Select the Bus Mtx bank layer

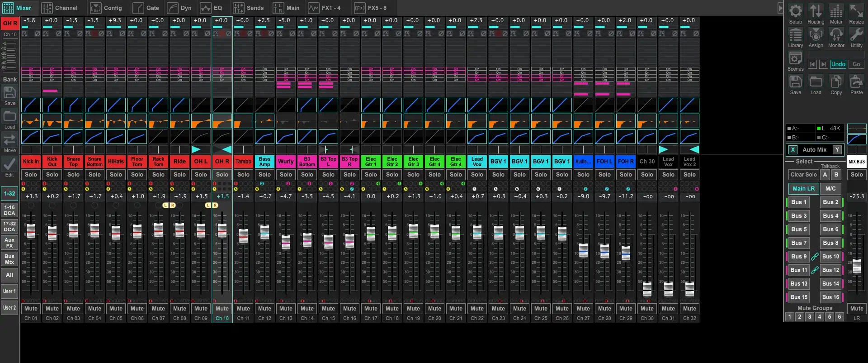9,259
